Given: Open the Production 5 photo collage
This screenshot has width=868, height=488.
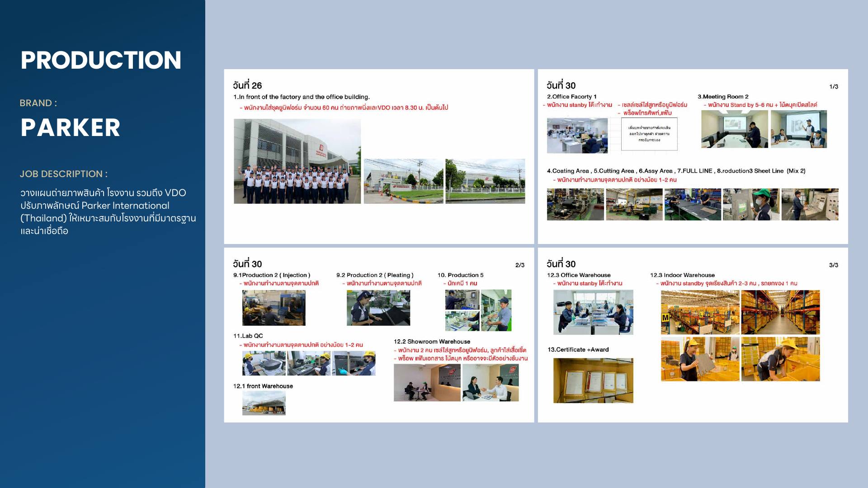Looking at the screenshot, I should pos(478,310).
